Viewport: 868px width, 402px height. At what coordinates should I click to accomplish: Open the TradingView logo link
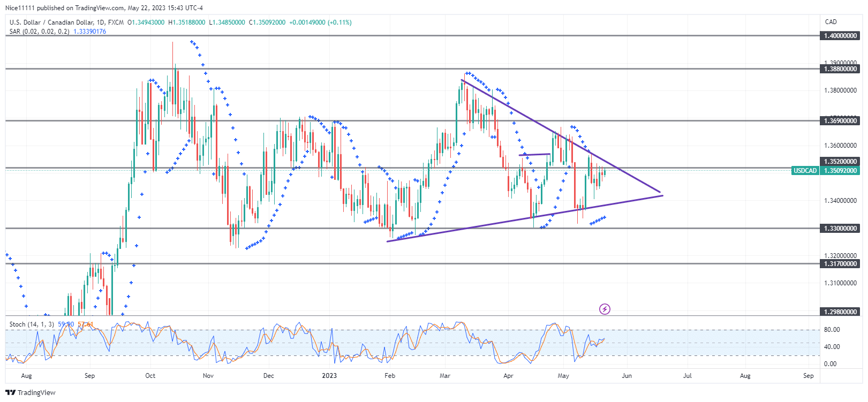tap(31, 392)
